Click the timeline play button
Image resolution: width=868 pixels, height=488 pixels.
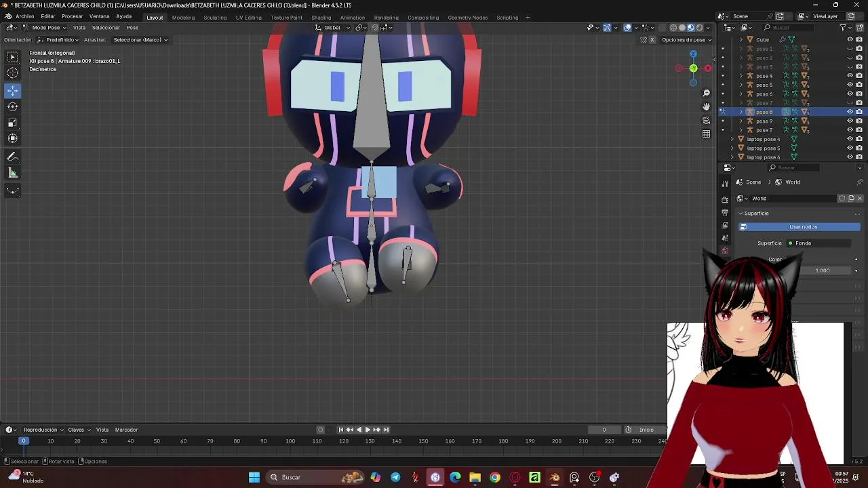click(x=368, y=430)
